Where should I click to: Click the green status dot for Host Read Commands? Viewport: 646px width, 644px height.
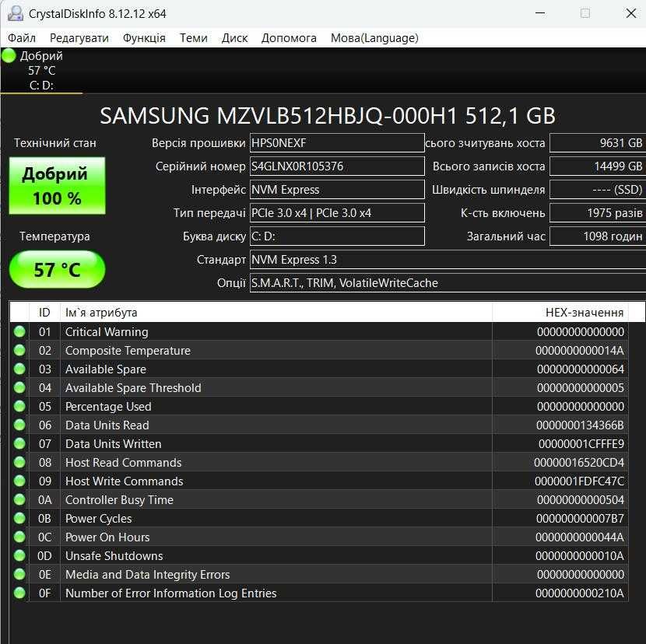(19, 462)
